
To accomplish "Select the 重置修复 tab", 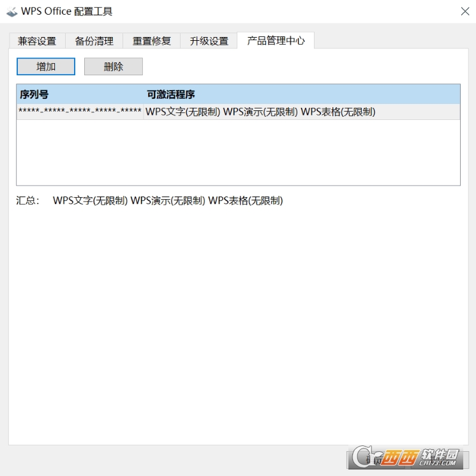I will (151, 41).
